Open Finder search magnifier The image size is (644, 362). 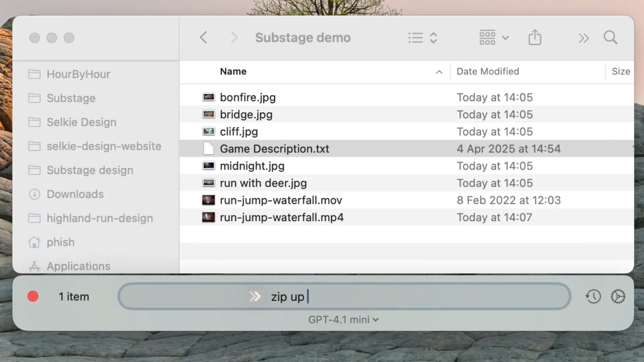(610, 38)
